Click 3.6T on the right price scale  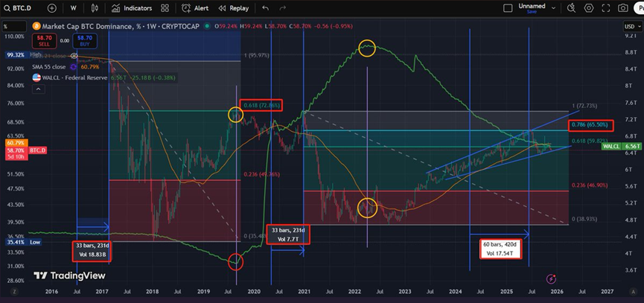(631, 270)
